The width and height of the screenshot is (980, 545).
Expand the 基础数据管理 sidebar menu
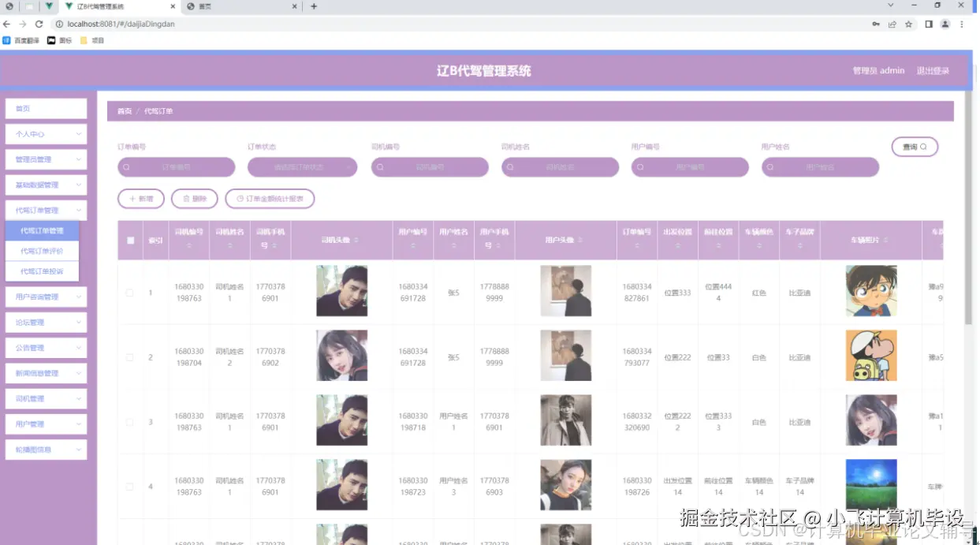[x=46, y=185]
